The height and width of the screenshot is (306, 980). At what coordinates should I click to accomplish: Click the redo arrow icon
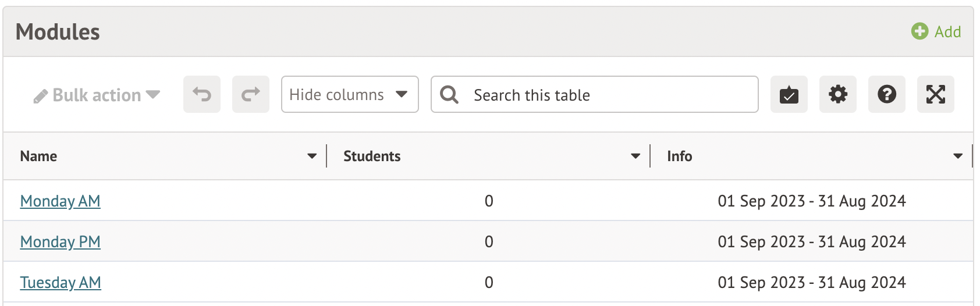(251, 94)
